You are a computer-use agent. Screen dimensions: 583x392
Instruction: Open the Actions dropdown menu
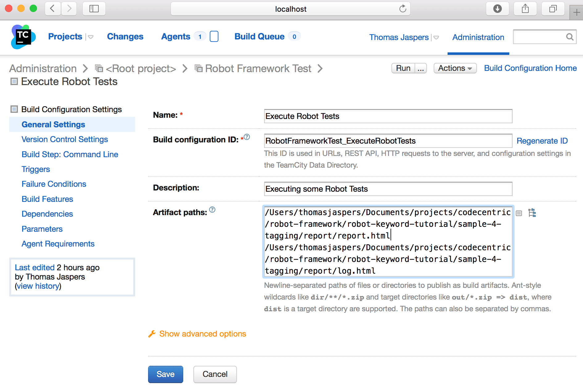(455, 68)
